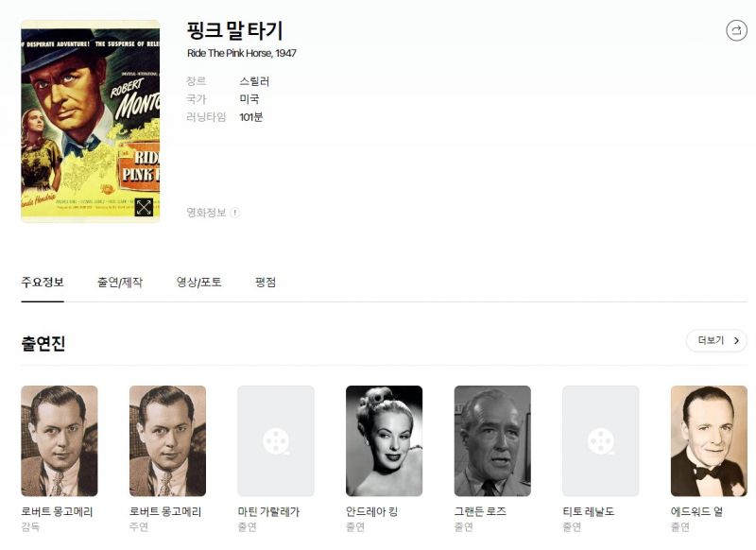
Task: Open director 로버트 몽고메리 photo labeled 감독
Action: pos(60,441)
